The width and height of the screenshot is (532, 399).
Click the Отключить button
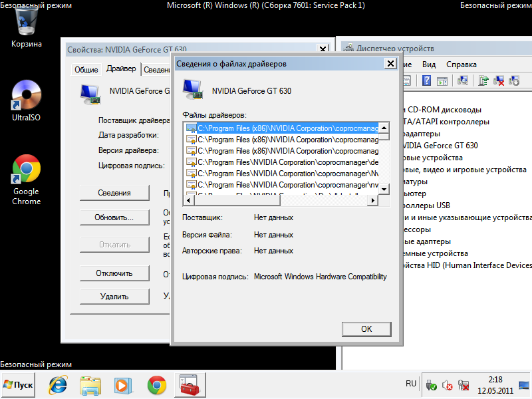pyautogui.click(x=114, y=273)
